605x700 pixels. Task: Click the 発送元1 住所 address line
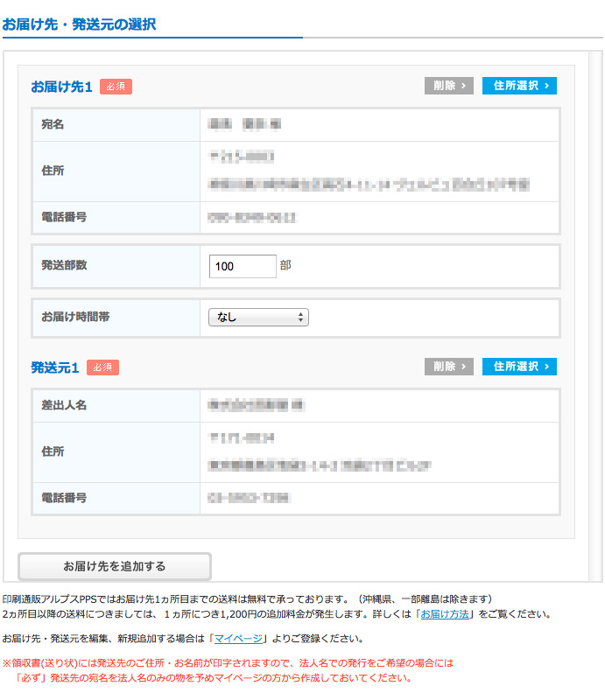(319, 465)
